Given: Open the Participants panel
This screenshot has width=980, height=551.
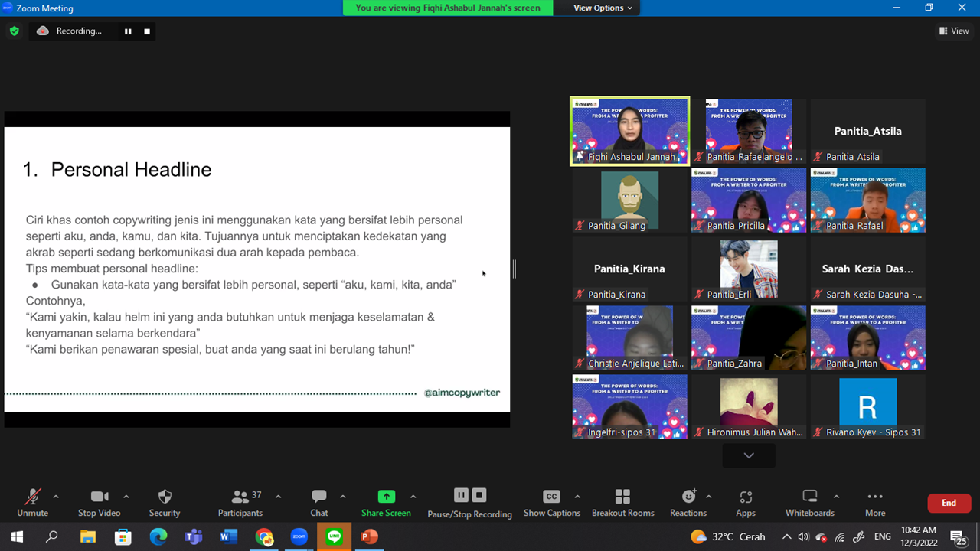Looking at the screenshot, I should (240, 503).
